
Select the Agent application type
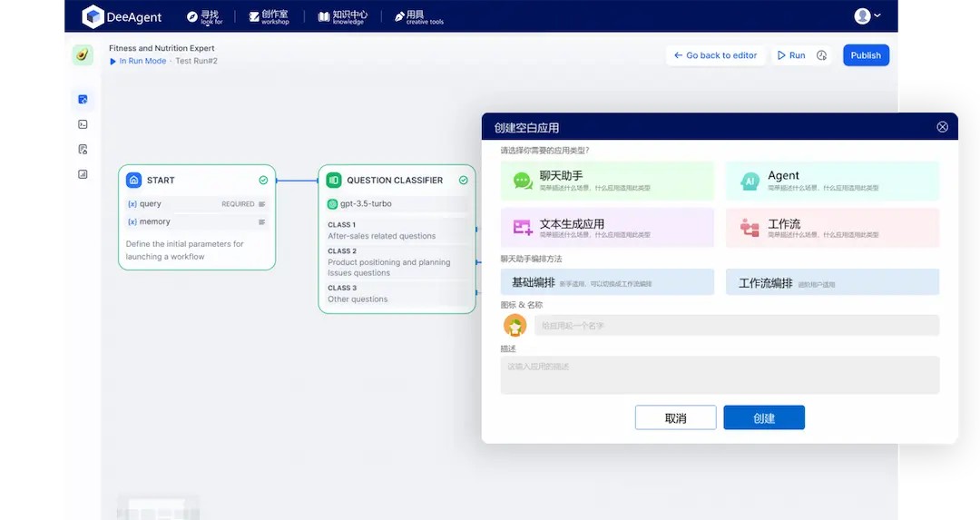pos(832,181)
